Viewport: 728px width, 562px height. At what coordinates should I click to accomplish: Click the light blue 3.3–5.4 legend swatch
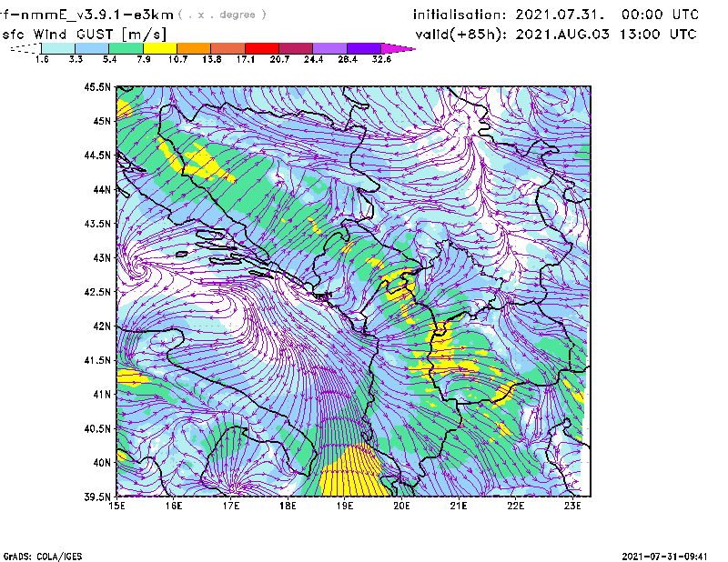pos(92,48)
